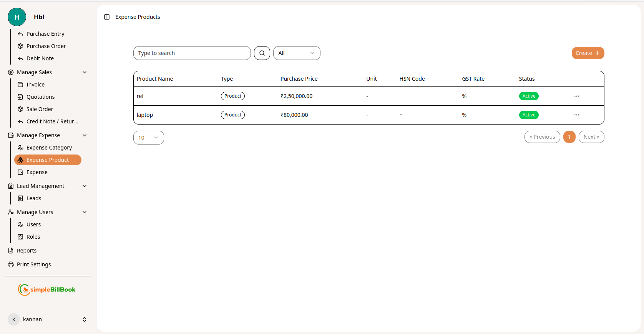The image size is (644, 334).
Task: Click the H avatar logo
Action: [x=17, y=17]
